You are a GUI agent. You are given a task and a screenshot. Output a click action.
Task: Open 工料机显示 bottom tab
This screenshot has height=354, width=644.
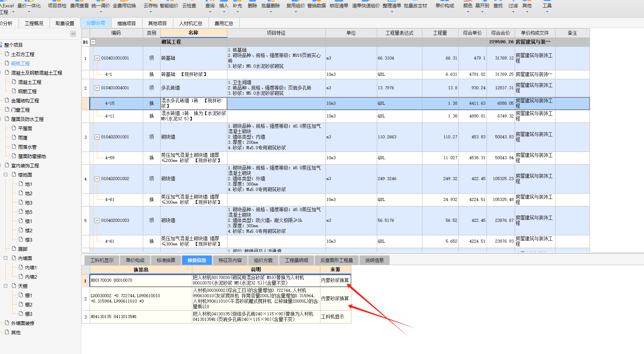102,260
